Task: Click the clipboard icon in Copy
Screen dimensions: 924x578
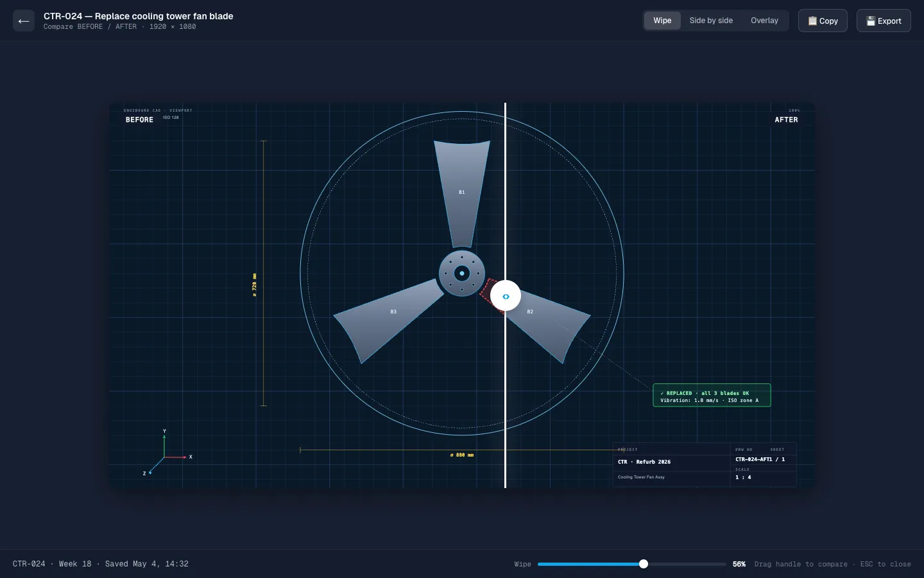Action: point(812,21)
